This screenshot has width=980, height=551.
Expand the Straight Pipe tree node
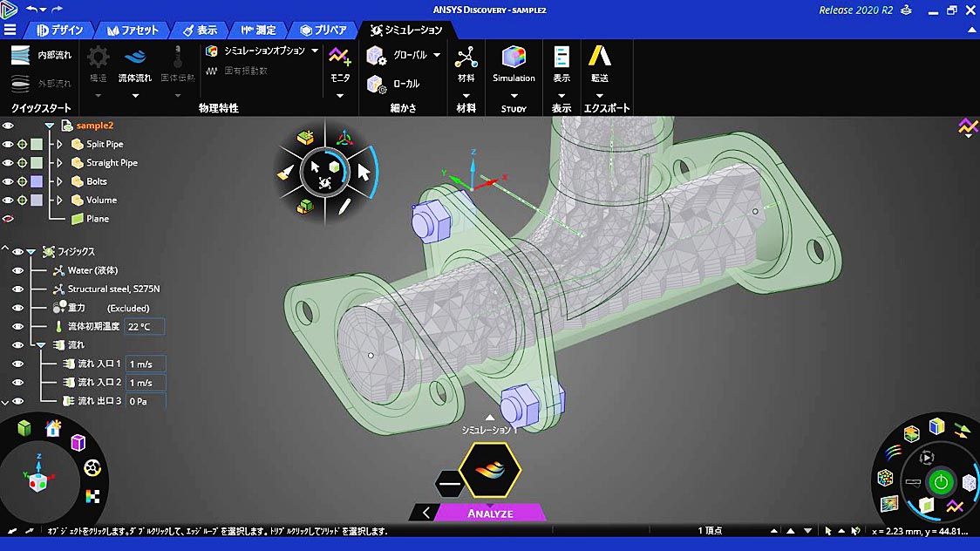[x=59, y=163]
